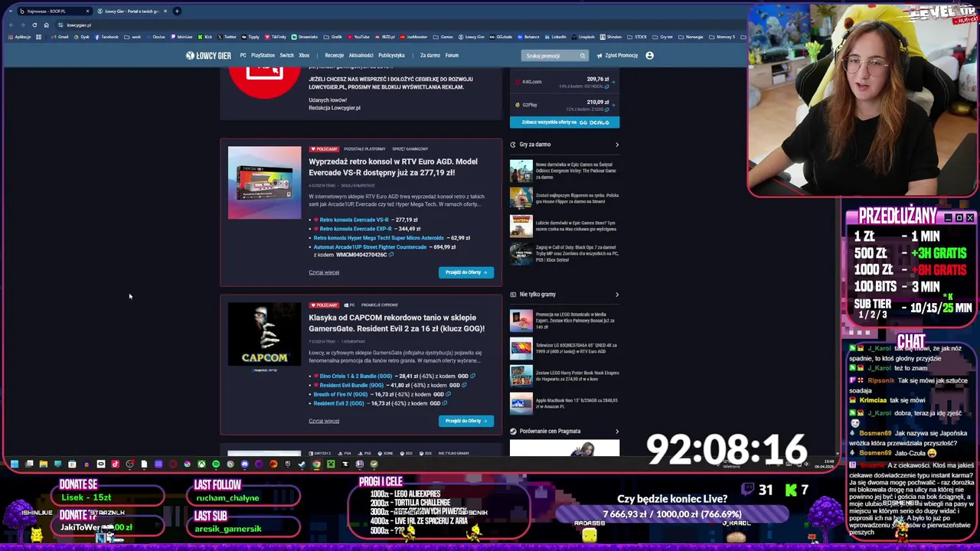Copy the WMCM0404270426C promo code

390,255
